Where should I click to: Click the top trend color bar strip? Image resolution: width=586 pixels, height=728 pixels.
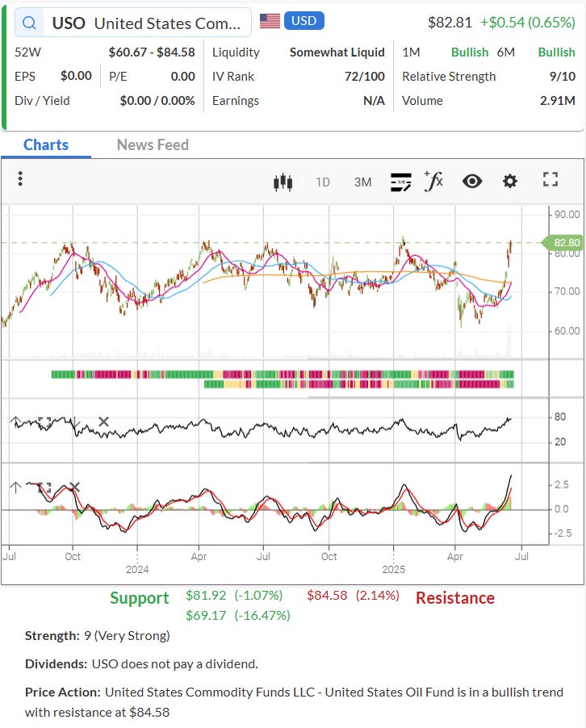click(x=283, y=374)
